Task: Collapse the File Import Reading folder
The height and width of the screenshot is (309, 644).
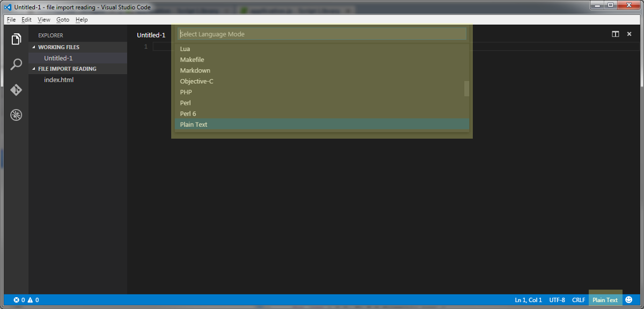Action: 67,69
